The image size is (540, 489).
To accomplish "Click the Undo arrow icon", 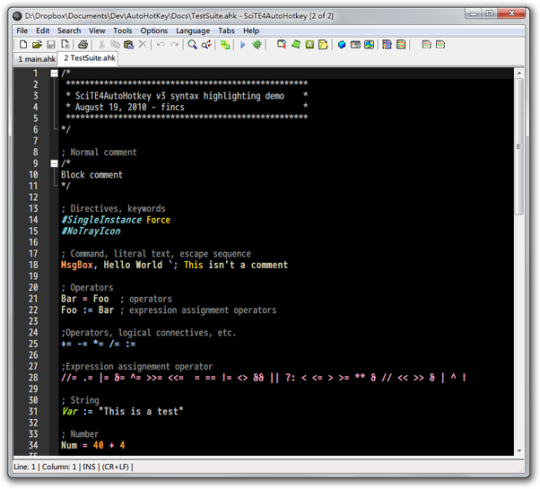I will [160, 44].
